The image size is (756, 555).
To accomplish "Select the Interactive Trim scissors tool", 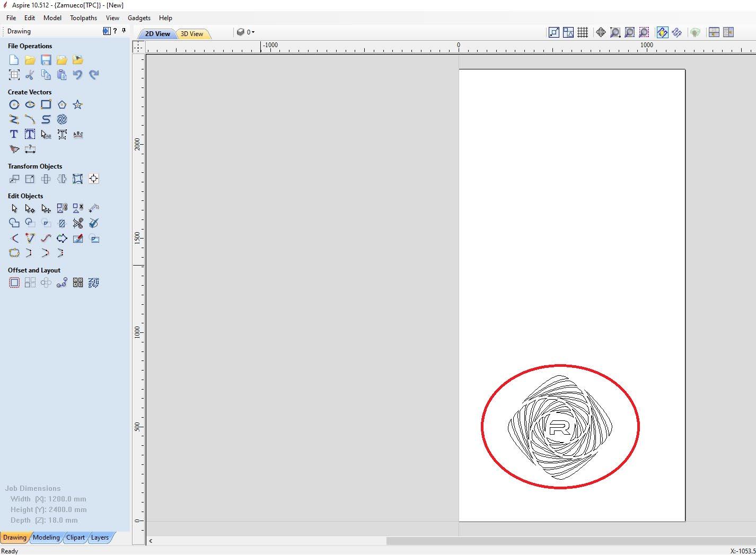I will pyautogui.click(x=78, y=223).
